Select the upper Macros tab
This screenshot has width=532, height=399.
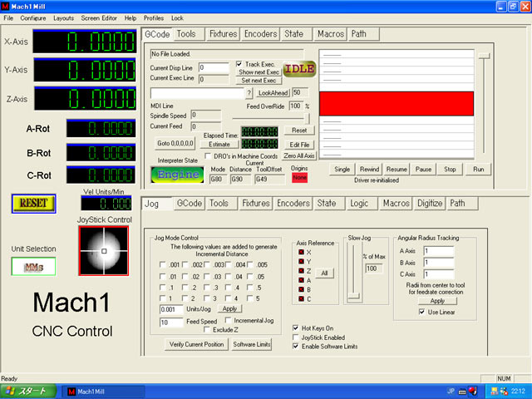[x=331, y=34]
